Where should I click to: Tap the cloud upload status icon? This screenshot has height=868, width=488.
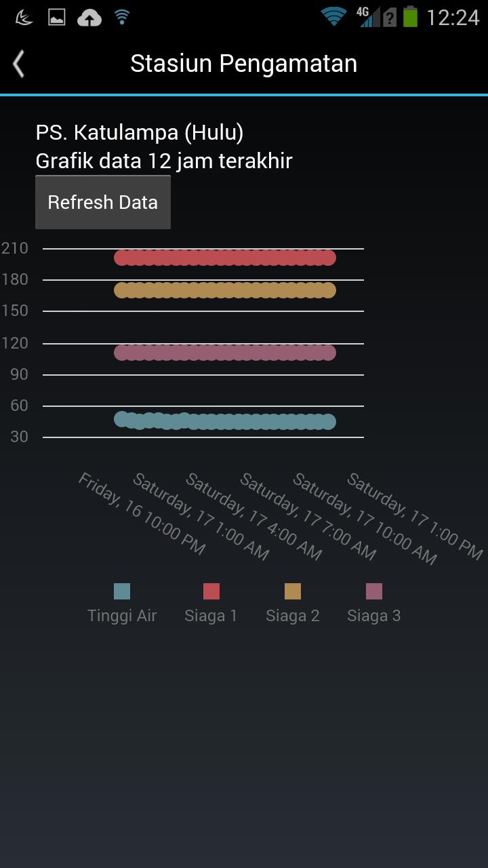click(89, 18)
